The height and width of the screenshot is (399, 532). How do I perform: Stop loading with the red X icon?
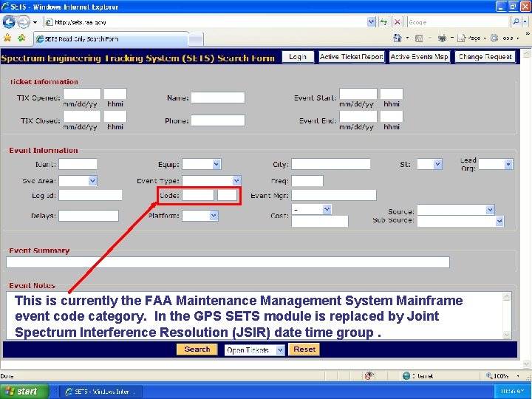397,22
